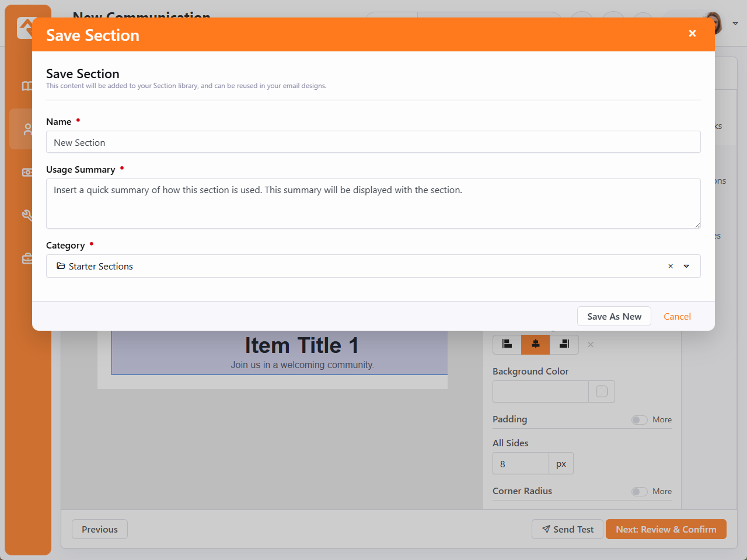The height and width of the screenshot is (560, 747).
Task: Cancel the Save Section dialog
Action: coord(677,316)
